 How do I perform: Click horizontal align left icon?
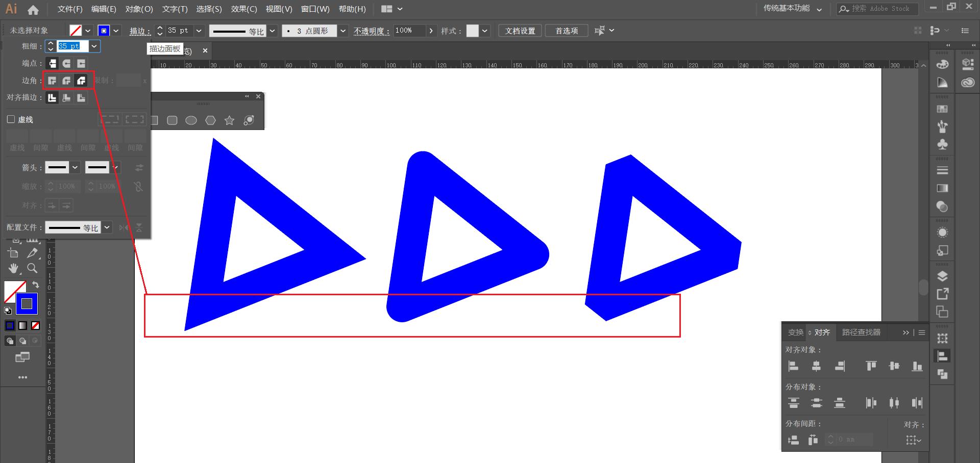(x=793, y=366)
